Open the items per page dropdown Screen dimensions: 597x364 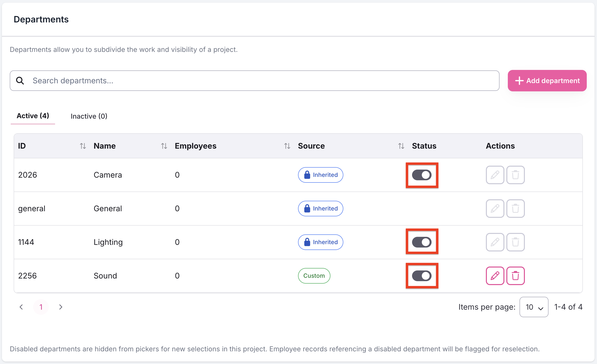tap(534, 307)
